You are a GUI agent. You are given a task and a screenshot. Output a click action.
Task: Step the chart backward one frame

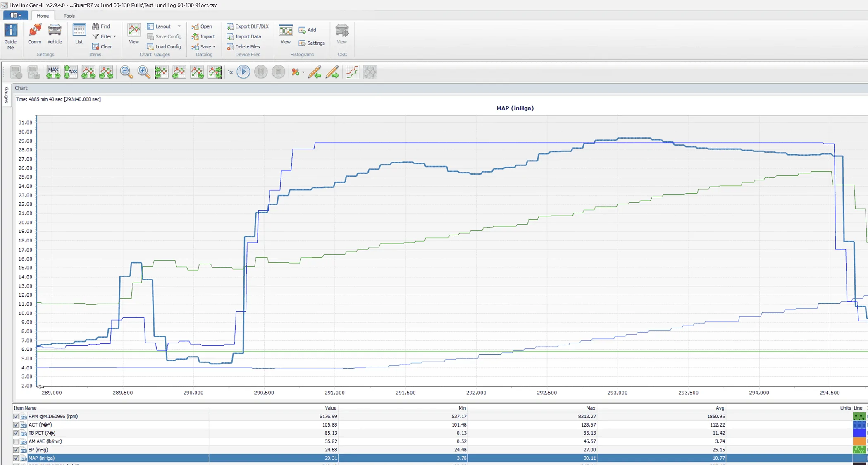pyautogui.click(x=179, y=72)
